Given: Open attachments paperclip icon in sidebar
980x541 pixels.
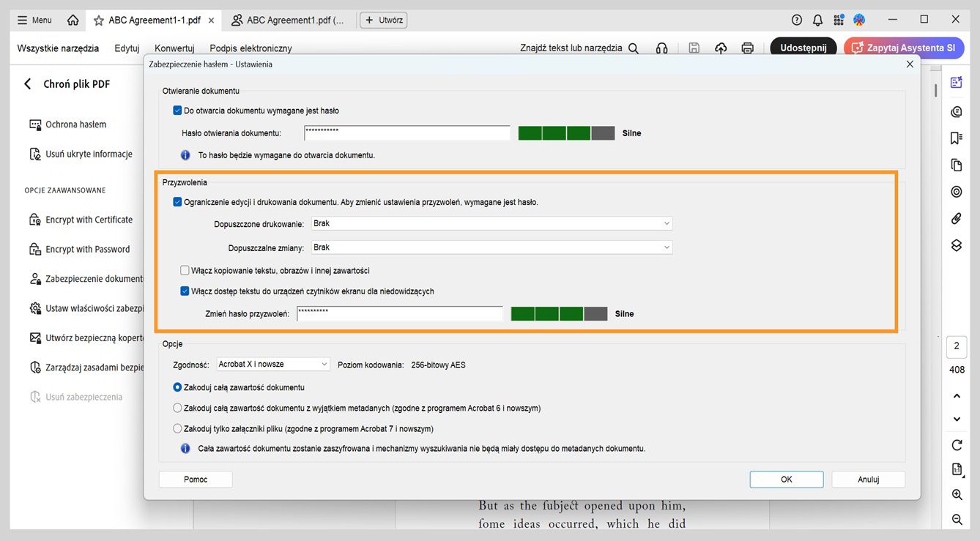Looking at the screenshot, I should pyautogui.click(x=957, y=218).
